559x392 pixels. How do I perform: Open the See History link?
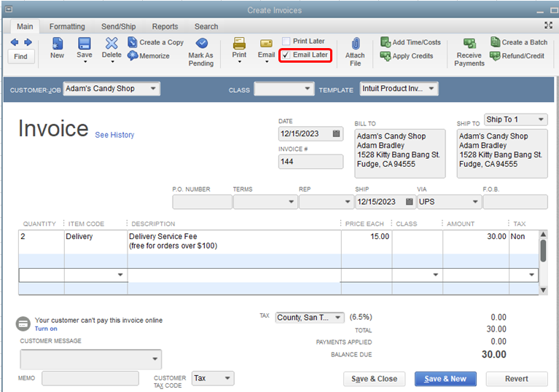[x=114, y=135]
